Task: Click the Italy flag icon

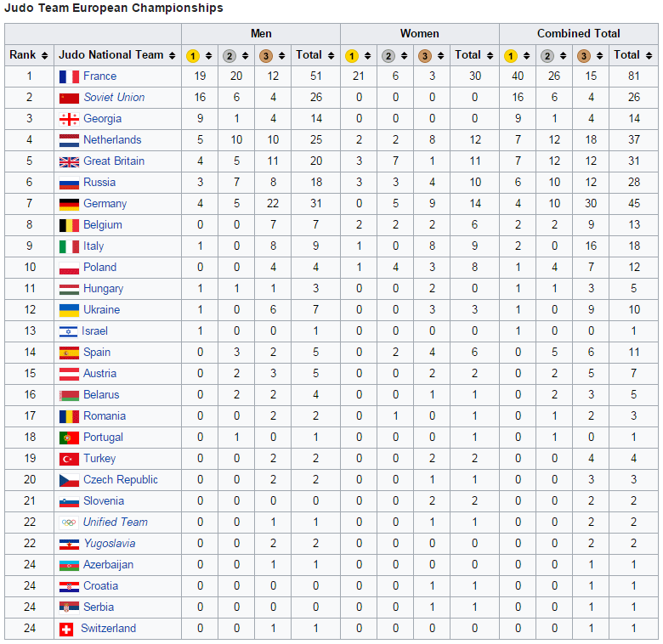Action: (x=69, y=246)
